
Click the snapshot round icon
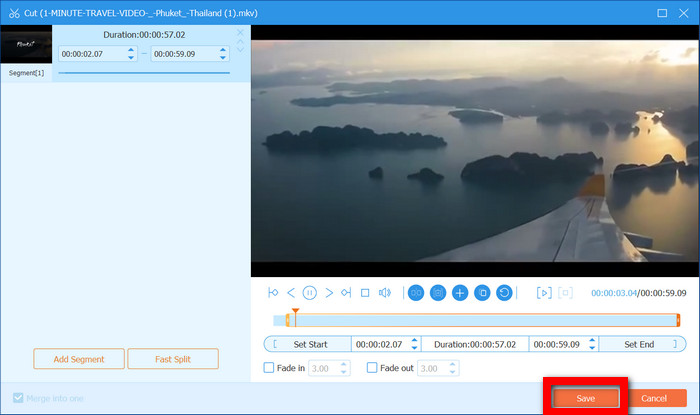tap(438, 293)
